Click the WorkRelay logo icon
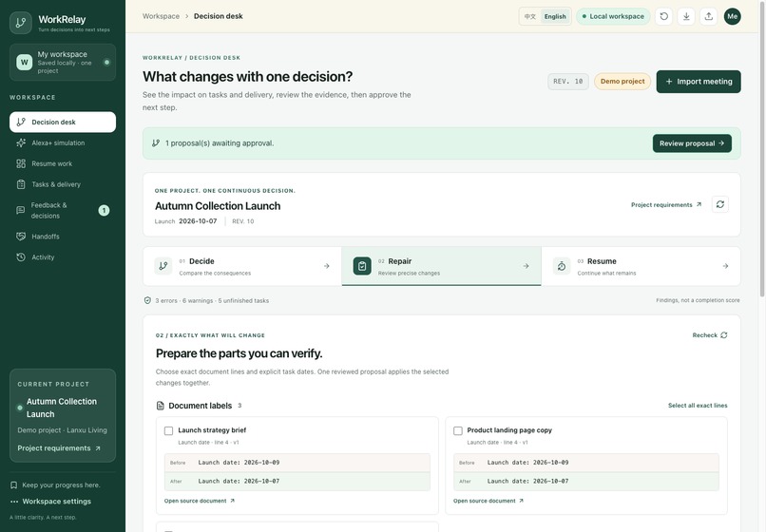 click(21, 23)
